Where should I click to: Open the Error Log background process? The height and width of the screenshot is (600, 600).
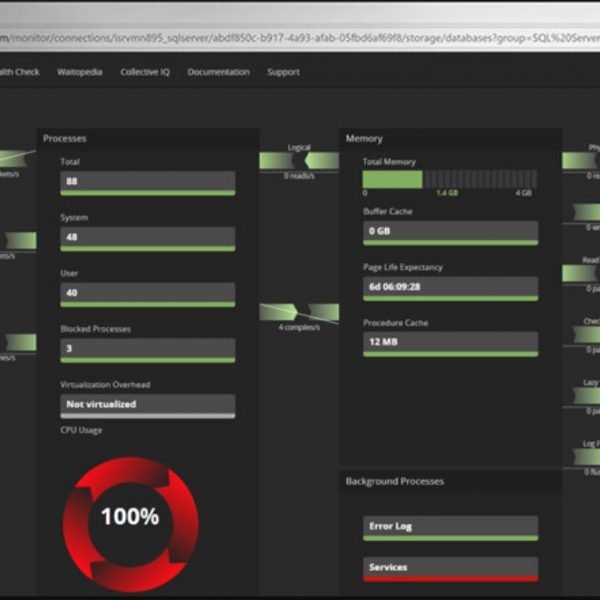click(x=450, y=528)
